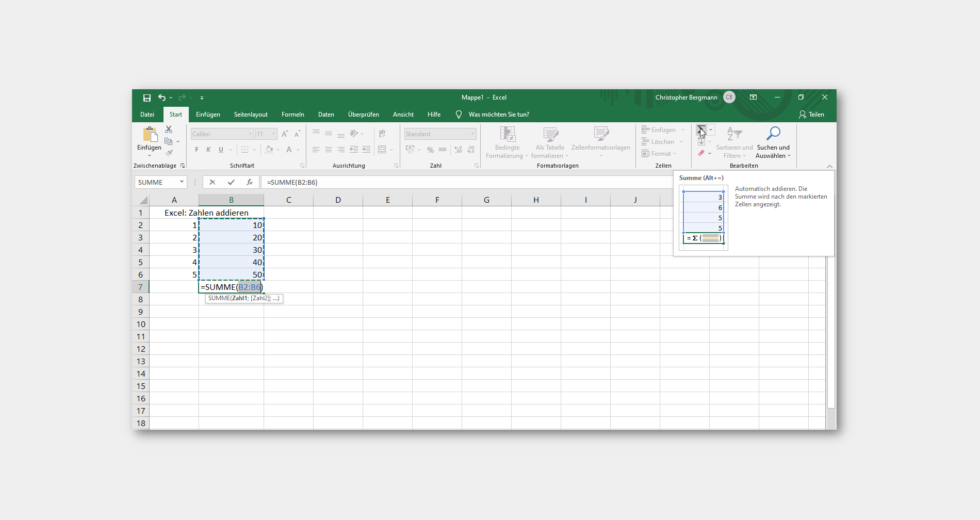
Task: Click the Cut scissors icon
Action: point(169,129)
